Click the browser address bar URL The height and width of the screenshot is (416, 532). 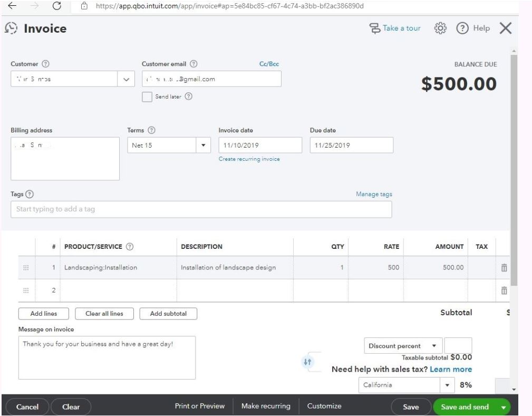[x=229, y=6]
